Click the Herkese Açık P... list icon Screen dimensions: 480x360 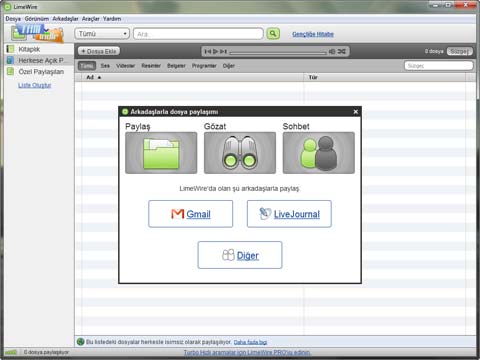coord(10,60)
